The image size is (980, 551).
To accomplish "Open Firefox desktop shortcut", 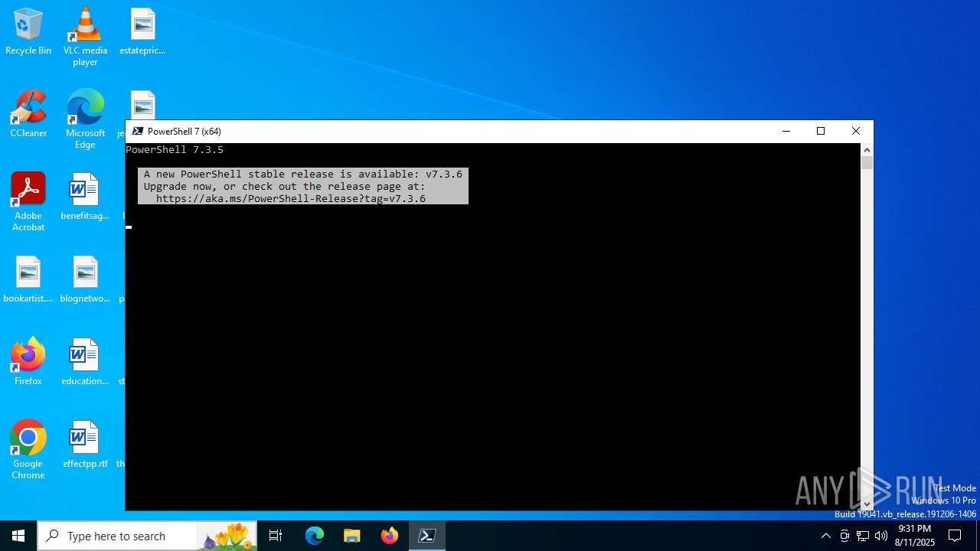I will tap(28, 363).
